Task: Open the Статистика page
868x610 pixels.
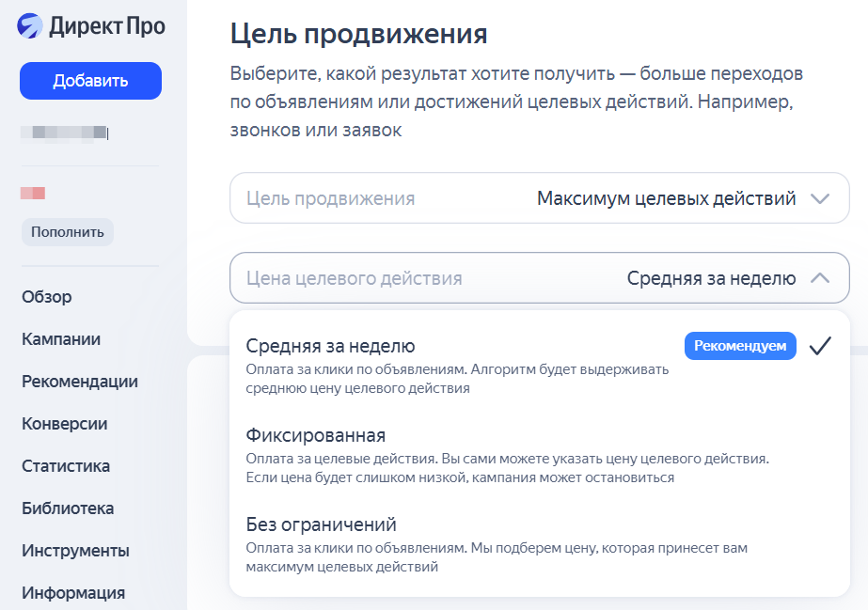Action: [x=66, y=466]
